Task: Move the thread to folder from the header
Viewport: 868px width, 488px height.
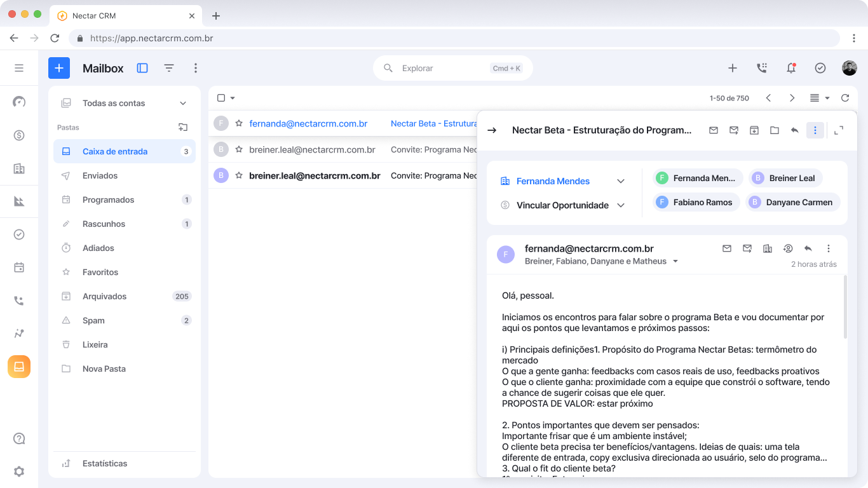Action: 775,130
